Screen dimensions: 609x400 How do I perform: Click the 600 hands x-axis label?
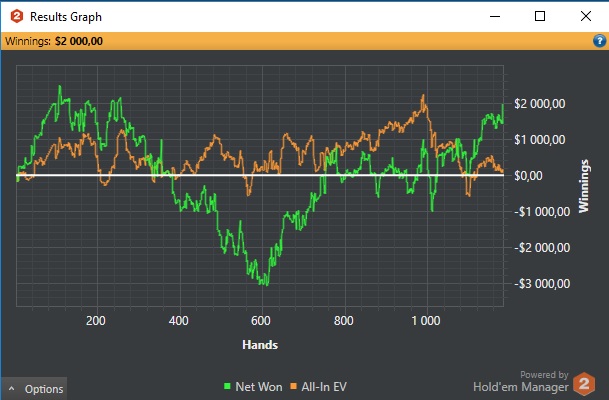coord(261,321)
